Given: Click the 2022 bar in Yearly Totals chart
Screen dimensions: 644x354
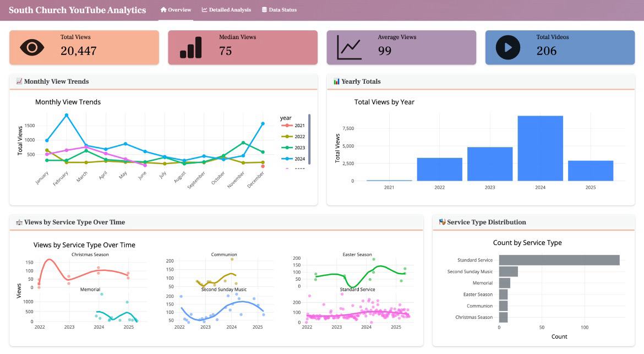Looking at the screenshot, I should tap(439, 170).
